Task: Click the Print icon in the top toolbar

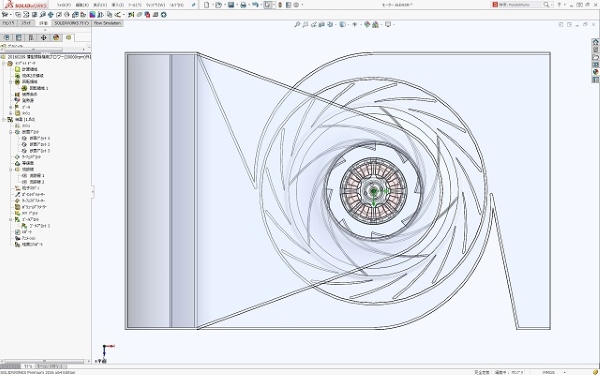Action: click(x=243, y=5)
